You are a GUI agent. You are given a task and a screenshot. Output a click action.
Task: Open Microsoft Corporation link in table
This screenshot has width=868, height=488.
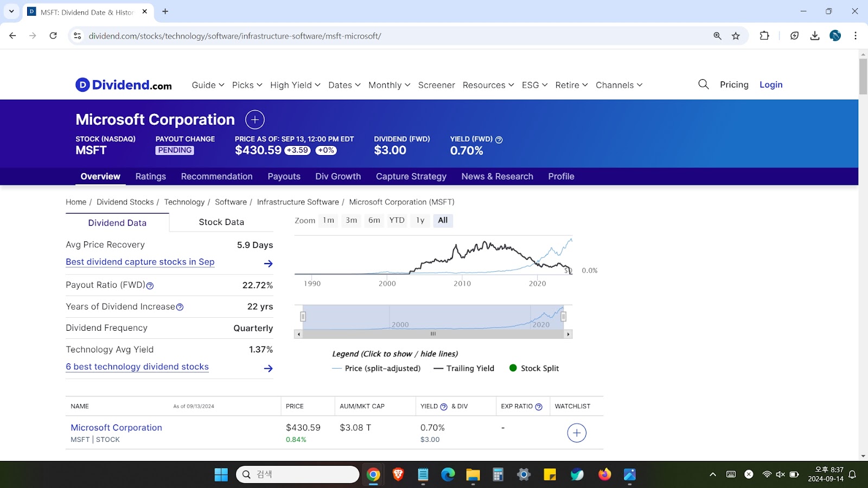point(116,428)
